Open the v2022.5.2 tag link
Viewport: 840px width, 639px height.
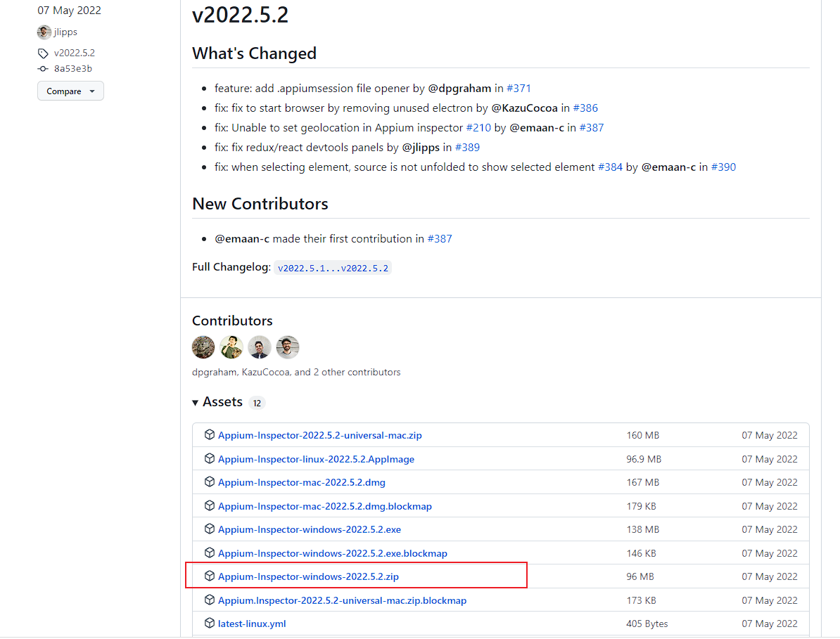(x=75, y=53)
